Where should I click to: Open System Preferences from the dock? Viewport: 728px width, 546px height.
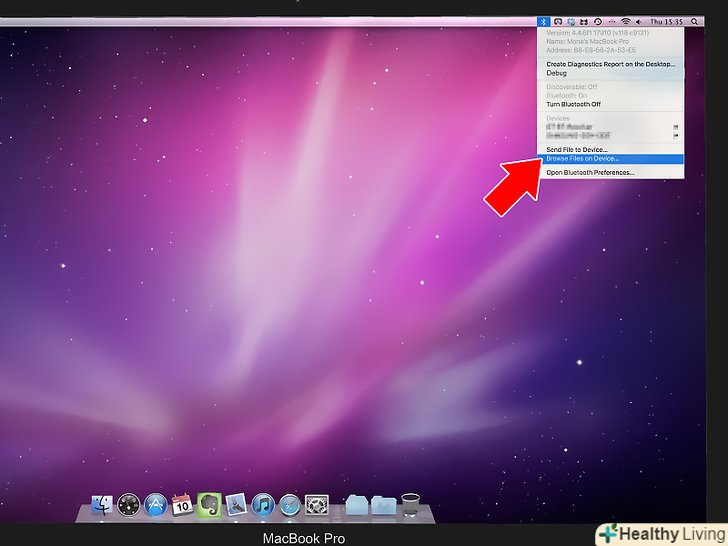coord(317,504)
